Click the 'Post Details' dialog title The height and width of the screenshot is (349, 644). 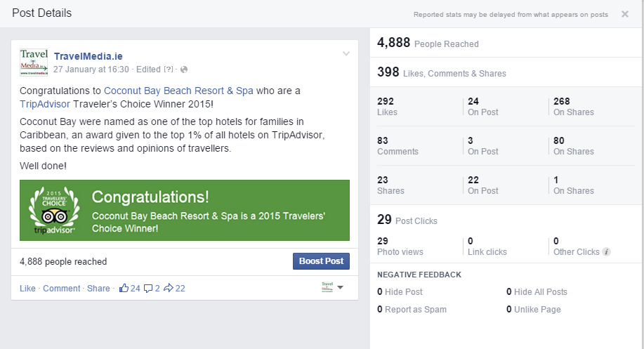coord(42,13)
